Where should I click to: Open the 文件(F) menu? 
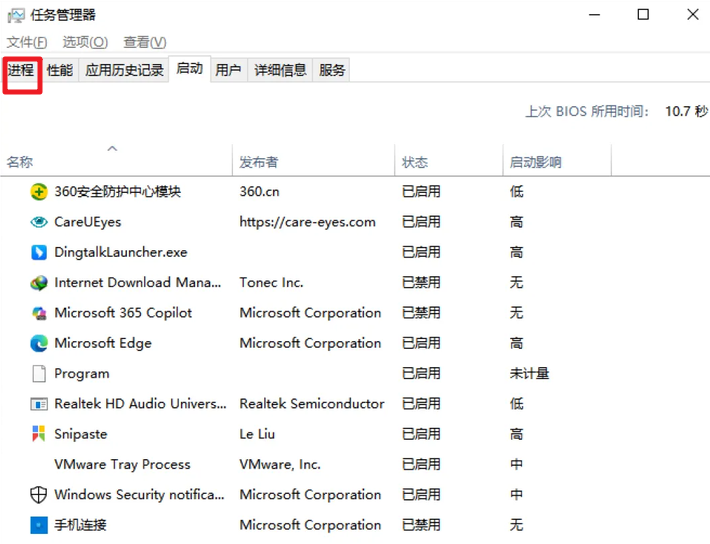click(x=27, y=42)
